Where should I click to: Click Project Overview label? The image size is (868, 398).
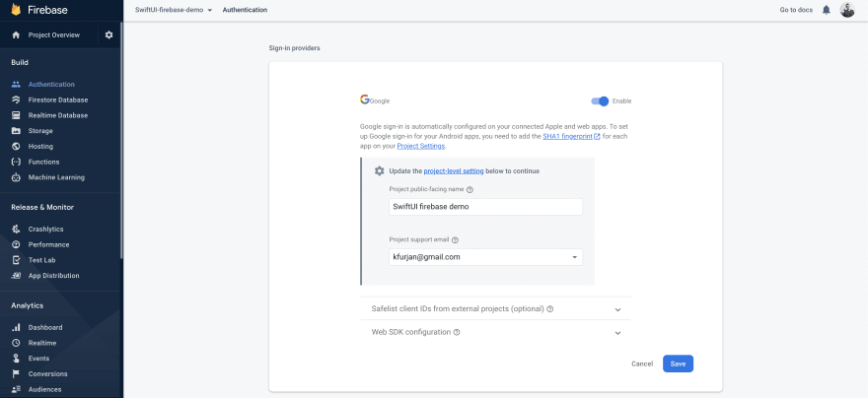[54, 34]
